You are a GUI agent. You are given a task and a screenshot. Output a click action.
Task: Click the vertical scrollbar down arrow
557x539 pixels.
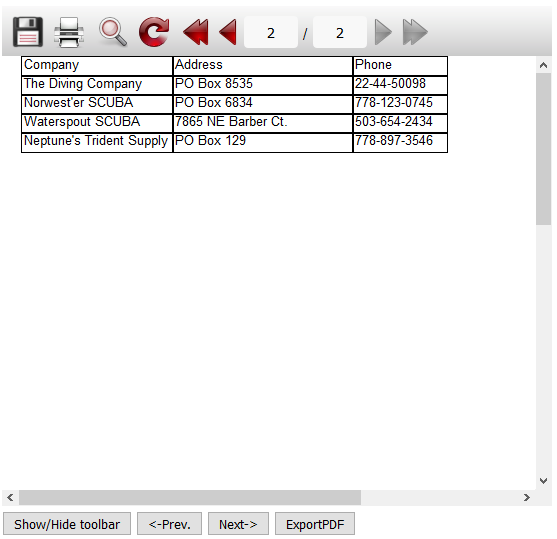(x=543, y=481)
